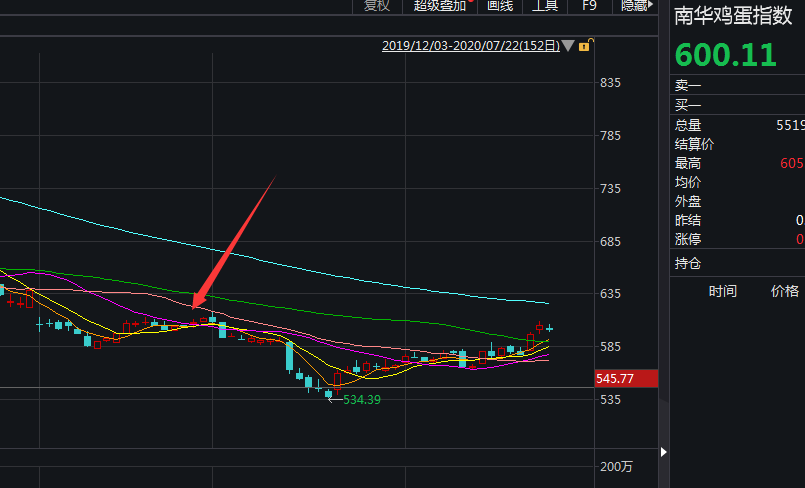The image size is (805, 488).
Task: Click the 外盘 label
Action: tap(688, 201)
